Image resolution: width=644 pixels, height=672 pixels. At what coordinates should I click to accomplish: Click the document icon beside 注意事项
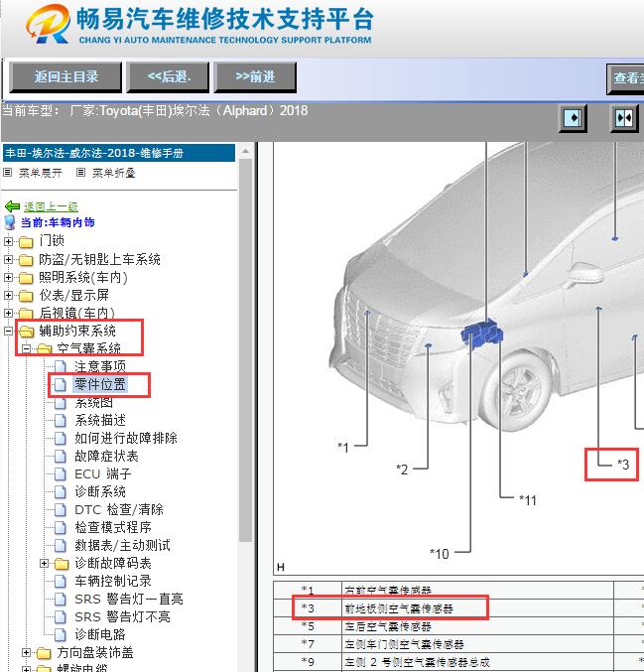point(60,367)
